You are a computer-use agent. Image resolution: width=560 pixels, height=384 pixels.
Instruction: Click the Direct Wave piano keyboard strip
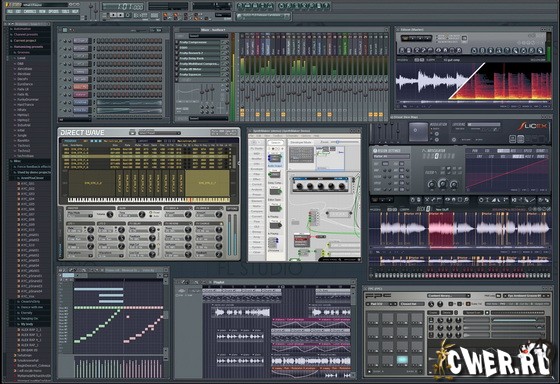149,200
